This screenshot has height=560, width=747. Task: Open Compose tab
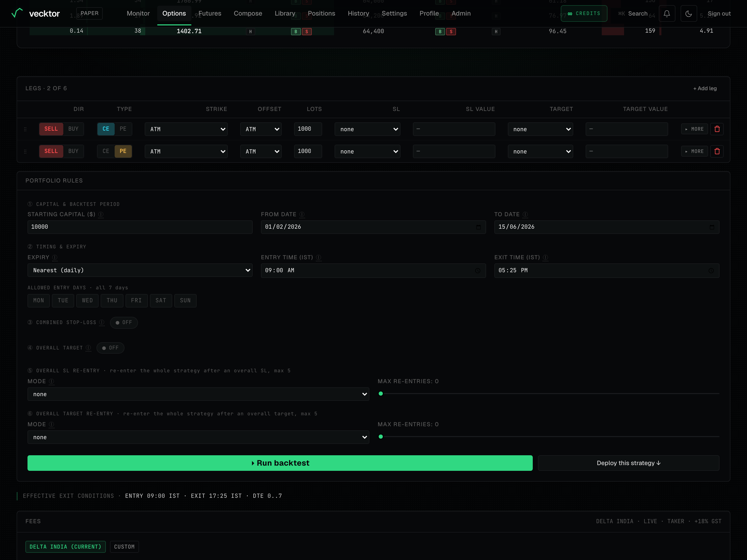click(248, 13)
